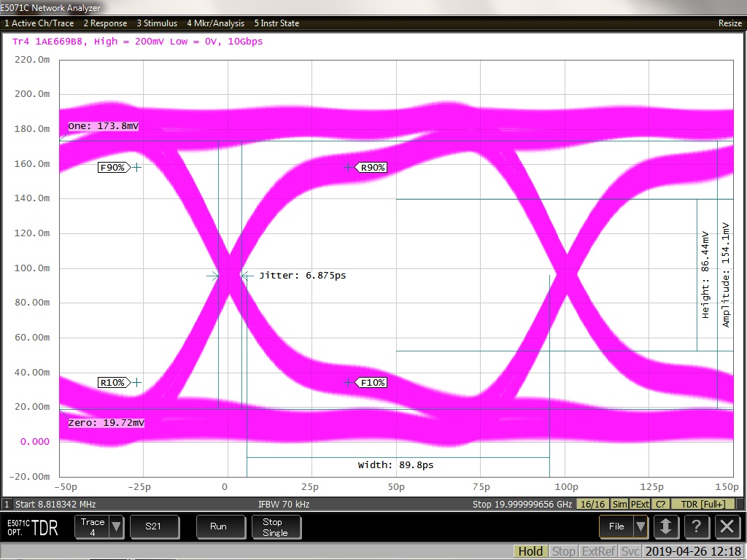Close the TDR toolbar with X icon
Image resolution: width=747 pixels, height=560 pixels.
coord(727,526)
